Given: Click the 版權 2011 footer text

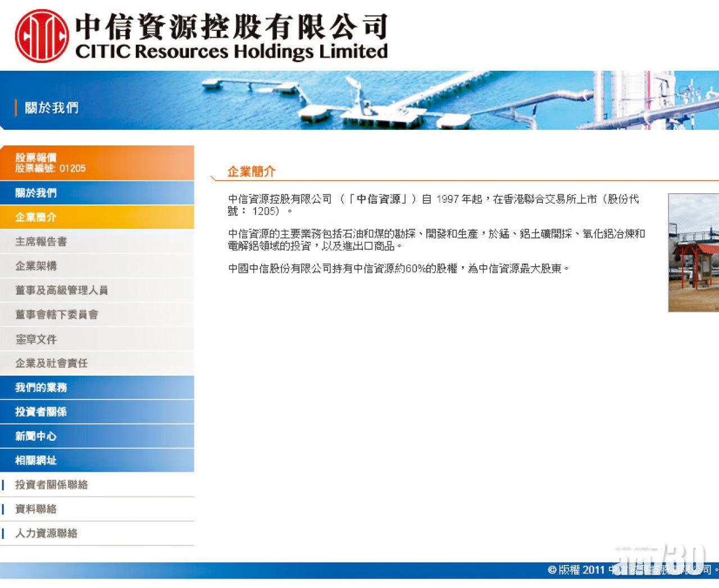Looking at the screenshot, I should pyautogui.click(x=632, y=570).
